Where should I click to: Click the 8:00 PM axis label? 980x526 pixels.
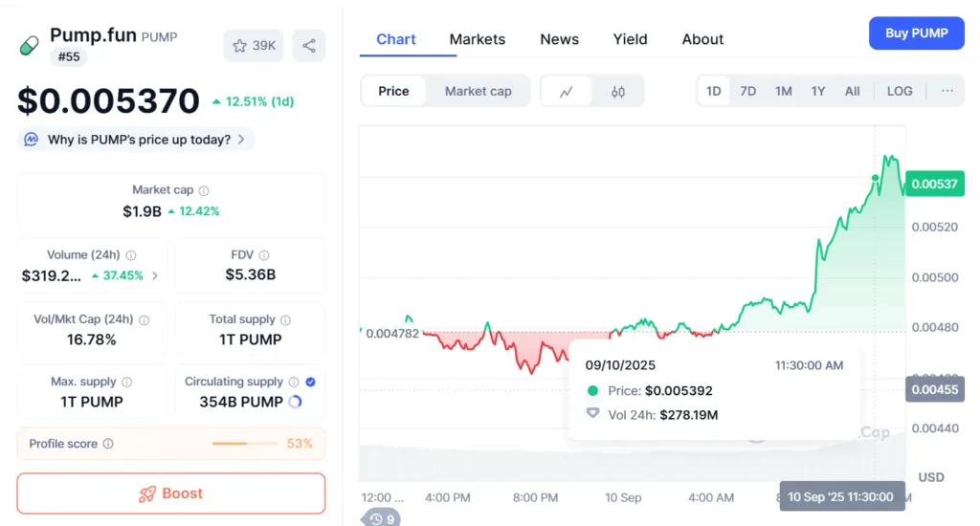point(535,498)
